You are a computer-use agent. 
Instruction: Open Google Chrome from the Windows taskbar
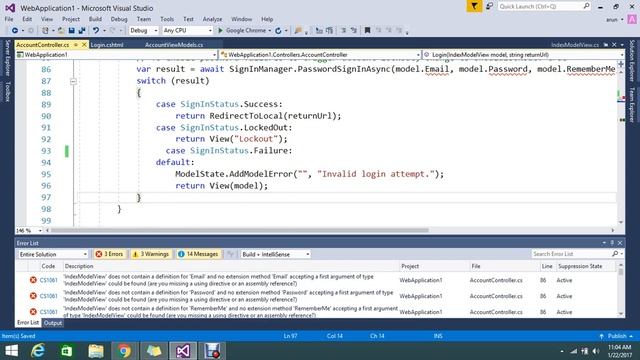pos(124,351)
